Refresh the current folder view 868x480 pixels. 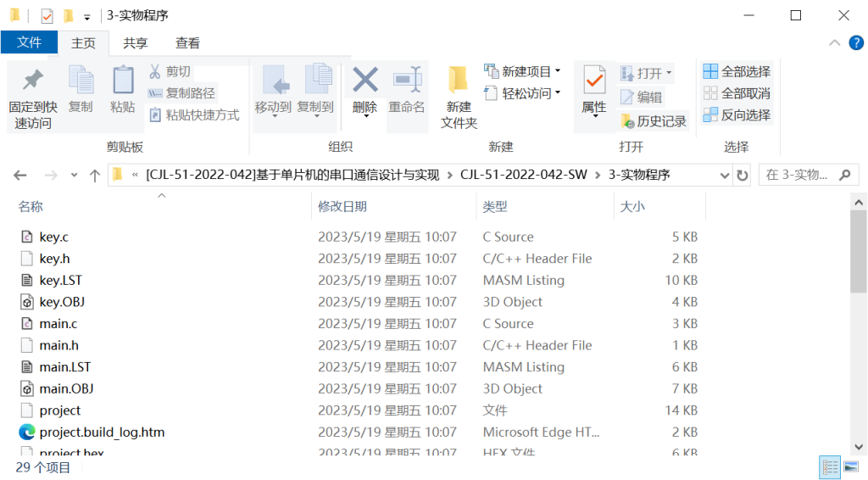click(x=743, y=176)
